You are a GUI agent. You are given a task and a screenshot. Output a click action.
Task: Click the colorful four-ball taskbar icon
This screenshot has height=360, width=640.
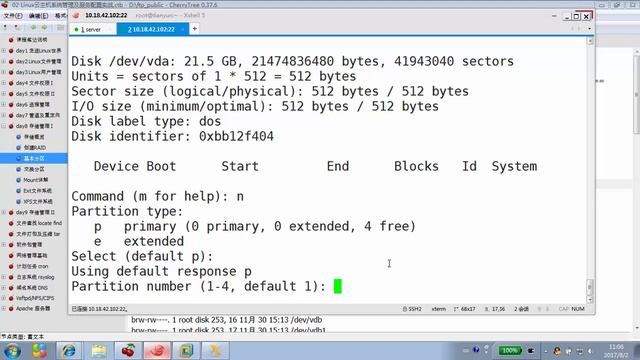(40, 351)
